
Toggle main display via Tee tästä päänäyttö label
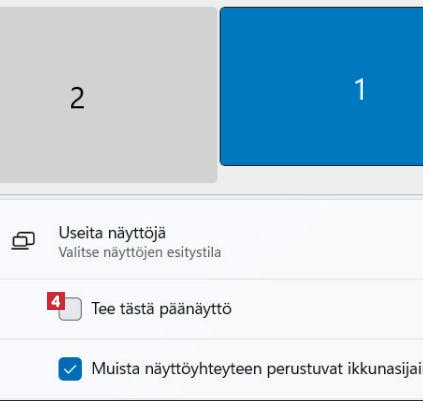[x=161, y=309]
